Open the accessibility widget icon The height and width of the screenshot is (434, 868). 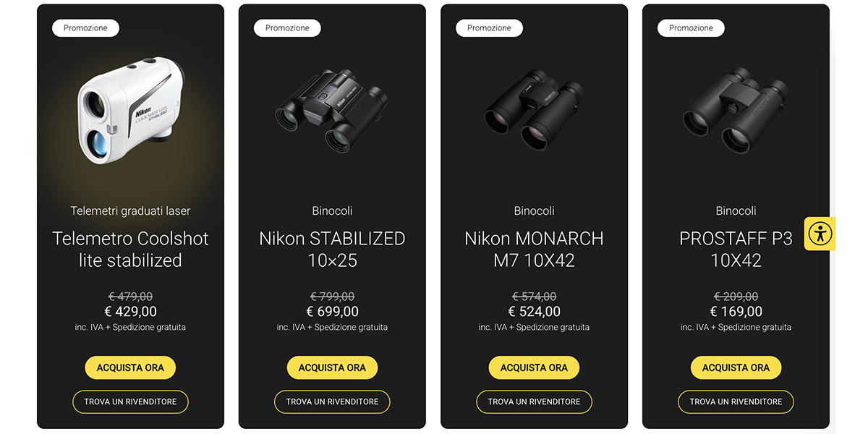[820, 234]
